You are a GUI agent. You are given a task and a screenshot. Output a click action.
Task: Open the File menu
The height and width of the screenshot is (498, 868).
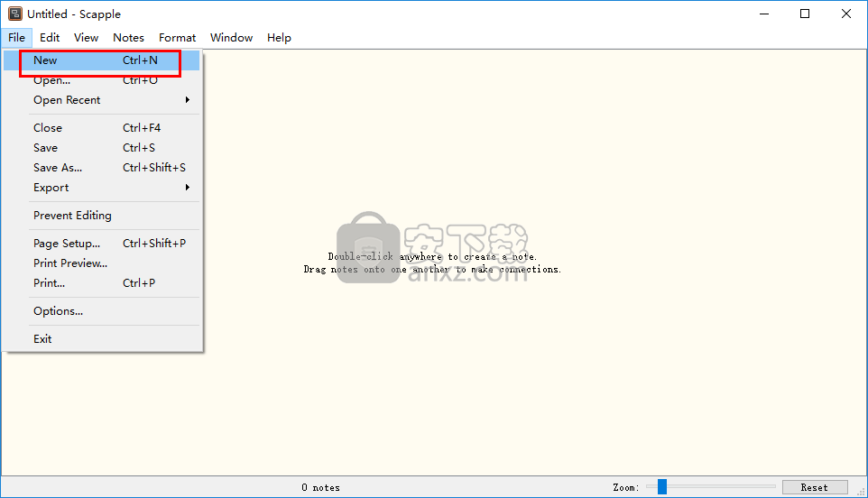[x=16, y=38]
